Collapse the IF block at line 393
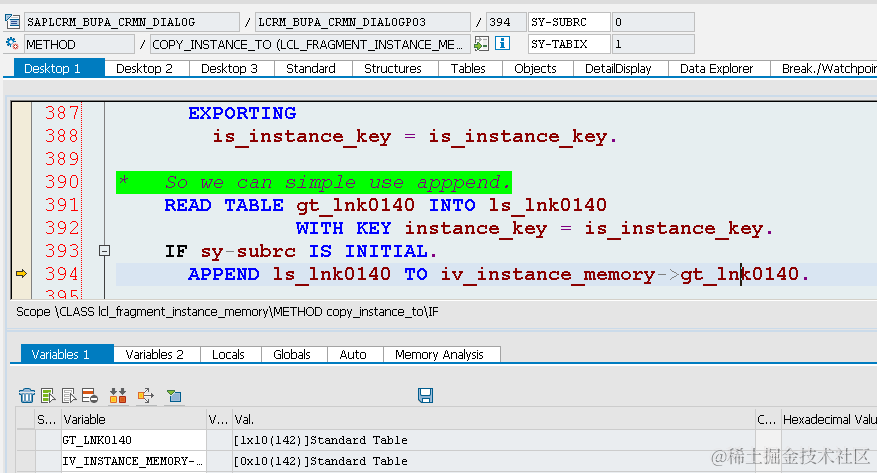Viewport: 877px width, 473px height. [x=104, y=250]
